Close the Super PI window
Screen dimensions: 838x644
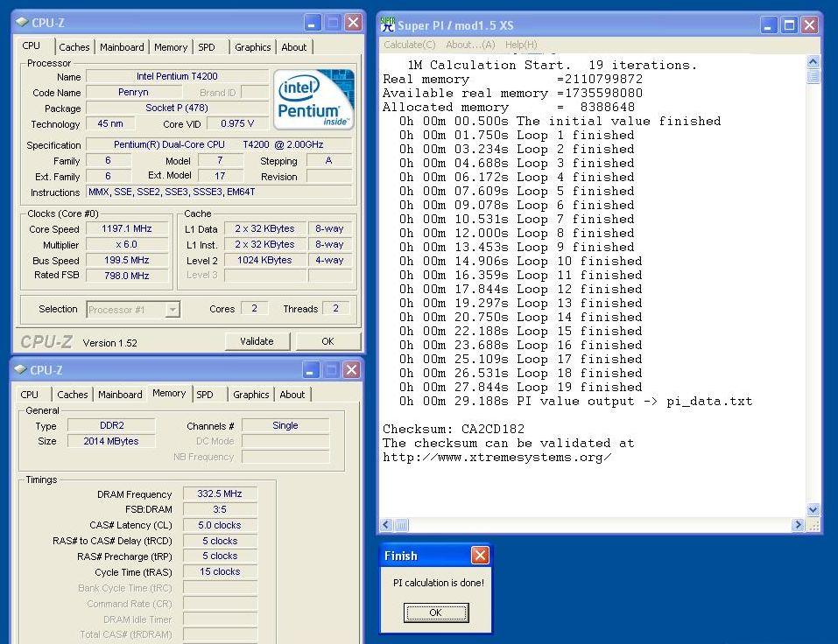[810, 24]
